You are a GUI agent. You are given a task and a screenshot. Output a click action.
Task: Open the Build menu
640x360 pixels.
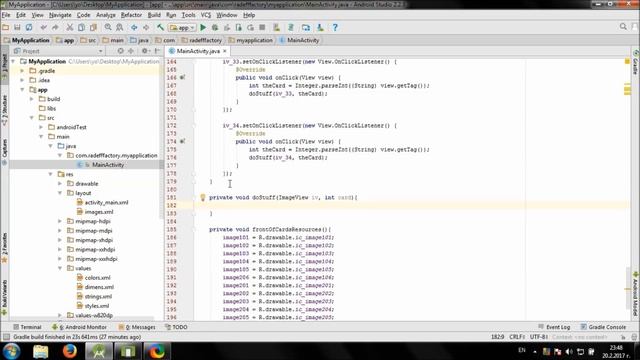click(x=154, y=15)
